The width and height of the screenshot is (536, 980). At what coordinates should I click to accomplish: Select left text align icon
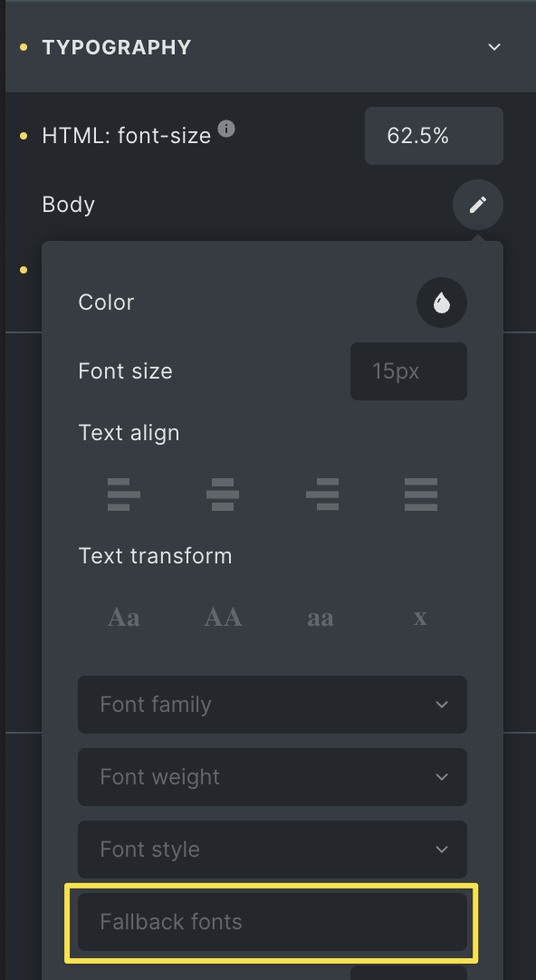124,495
